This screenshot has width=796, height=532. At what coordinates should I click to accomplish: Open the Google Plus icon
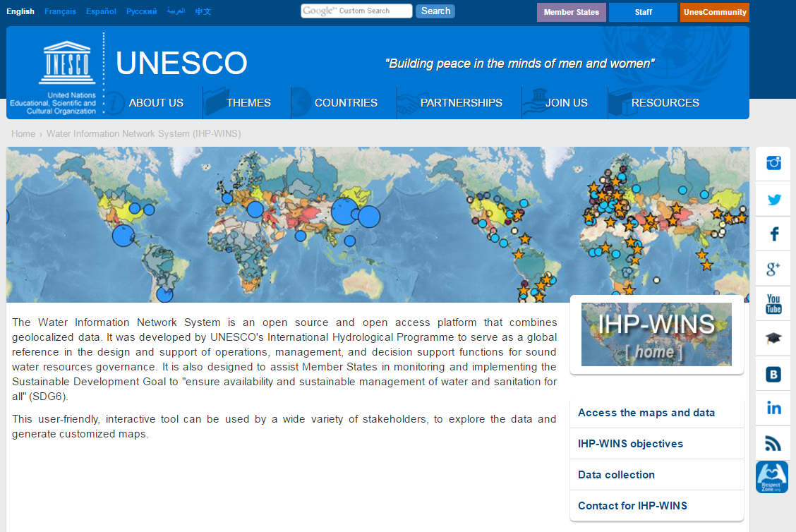[773, 269]
